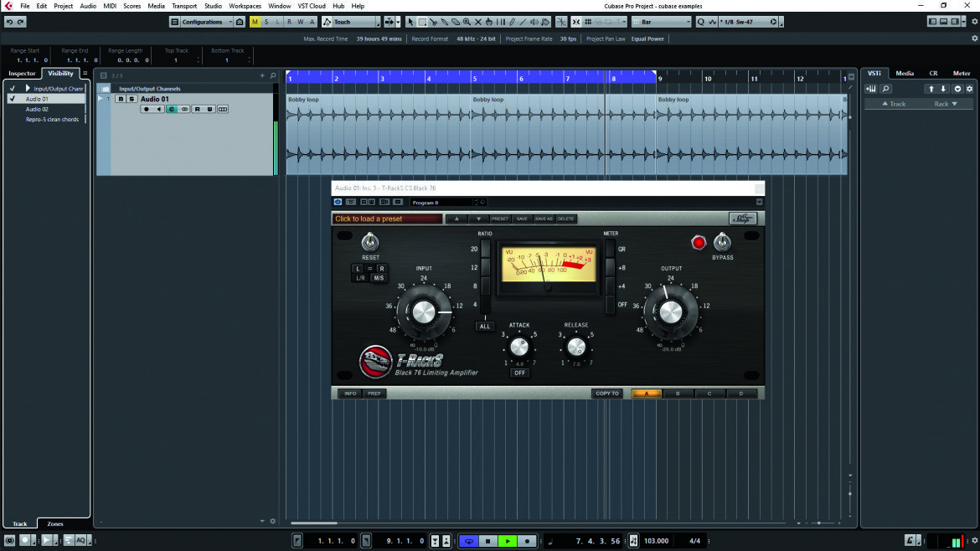Open the Studio menu
The height and width of the screenshot is (551, 980).
pos(213,6)
